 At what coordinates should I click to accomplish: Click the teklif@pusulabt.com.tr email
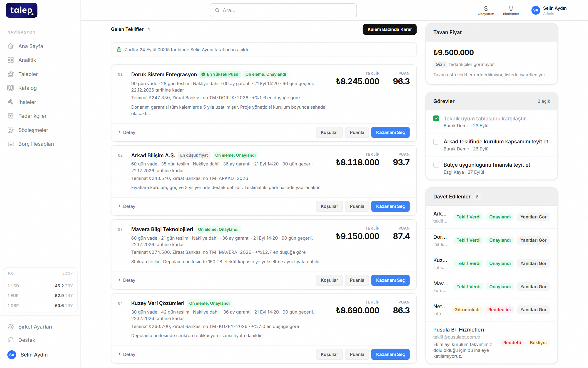[x=457, y=337]
